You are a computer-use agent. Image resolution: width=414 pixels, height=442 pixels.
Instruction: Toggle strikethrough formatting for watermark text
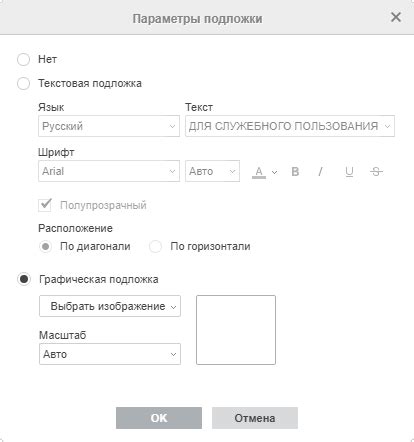(376, 172)
